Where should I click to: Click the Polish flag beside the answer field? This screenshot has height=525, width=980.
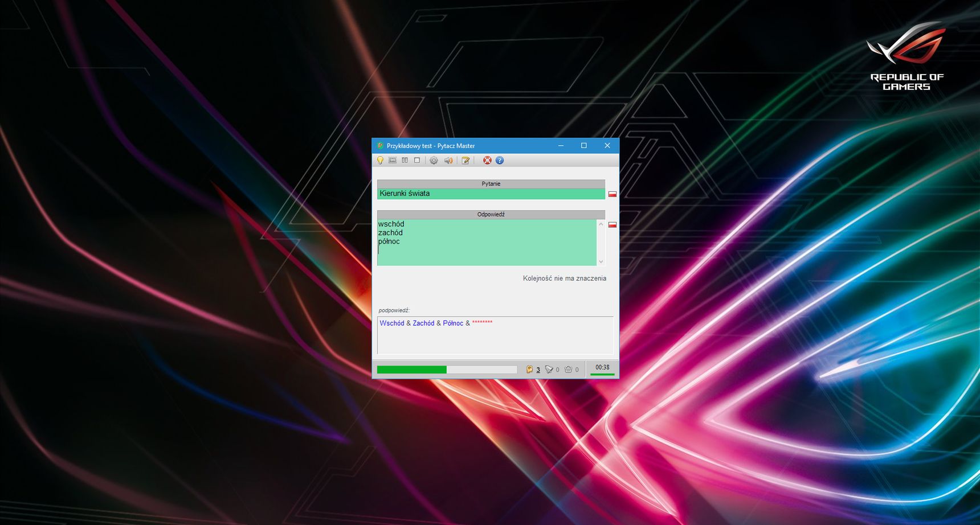coord(612,225)
